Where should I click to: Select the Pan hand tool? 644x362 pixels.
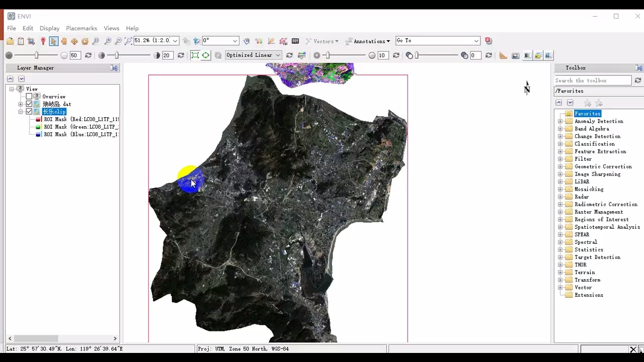click(x=64, y=41)
